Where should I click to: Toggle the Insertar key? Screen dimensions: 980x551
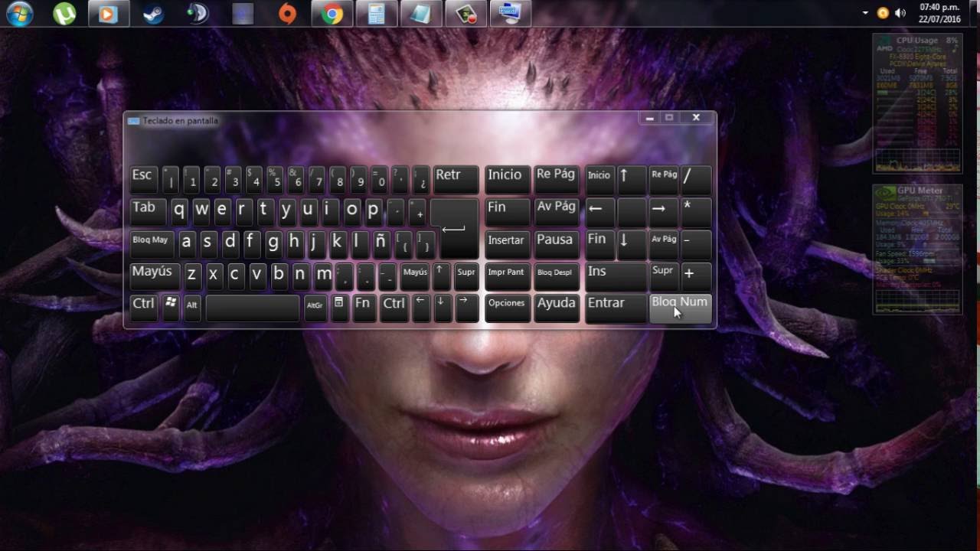[507, 243]
